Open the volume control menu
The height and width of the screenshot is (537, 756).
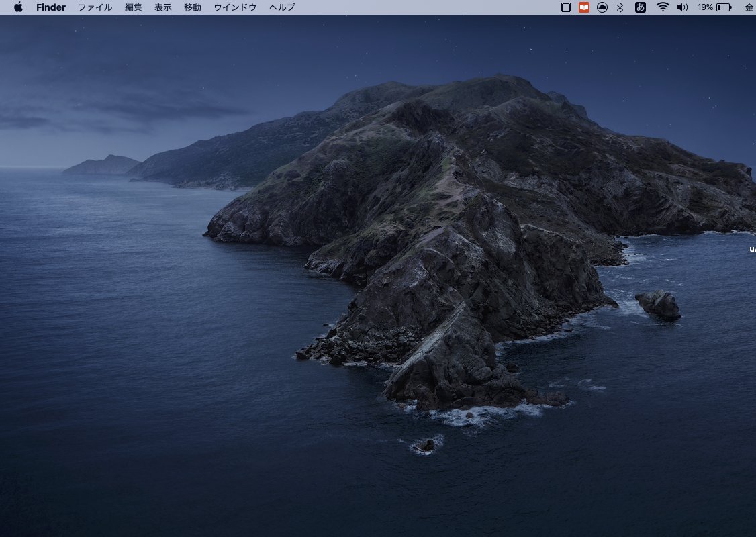[x=682, y=7]
